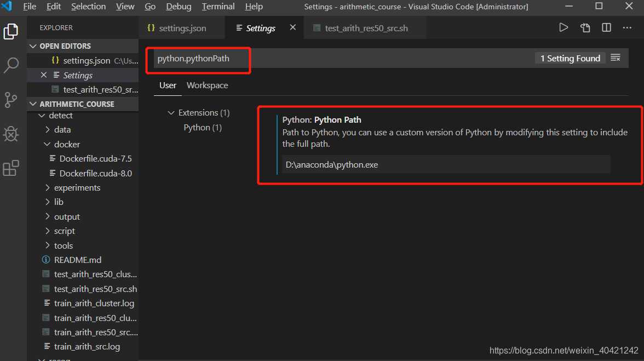Select Python (1) in settings tree

pyautogui.click(x=203, y=127)
